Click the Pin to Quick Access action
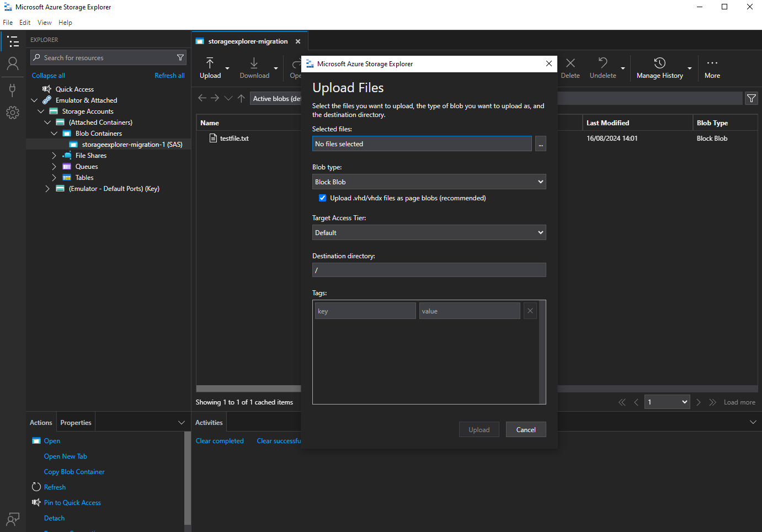 point(72,503)
